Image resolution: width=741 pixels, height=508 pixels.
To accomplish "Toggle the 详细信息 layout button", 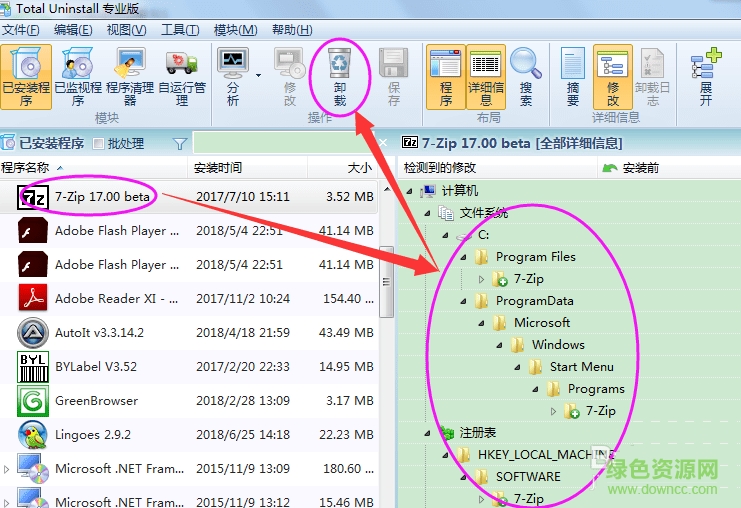I will [x=485, y=76].
